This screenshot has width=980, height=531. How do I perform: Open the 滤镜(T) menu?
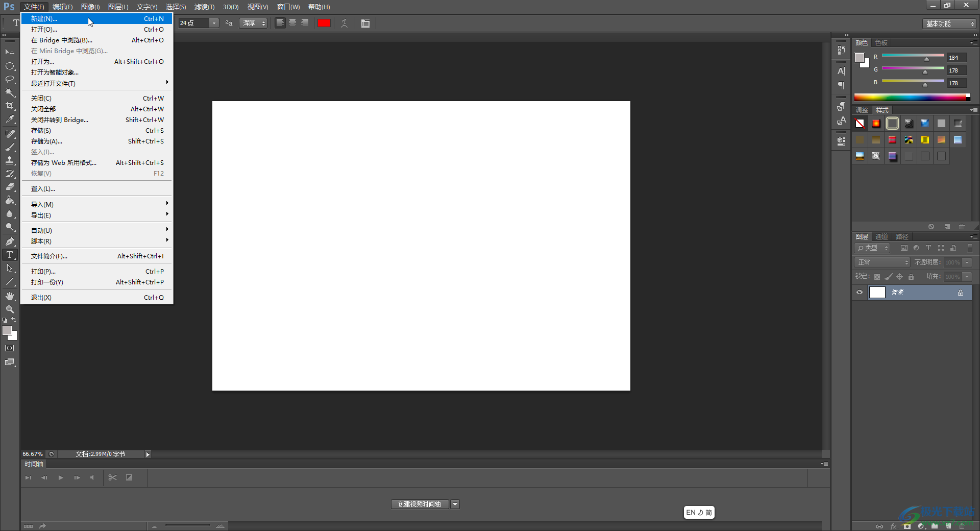point(204,7)
